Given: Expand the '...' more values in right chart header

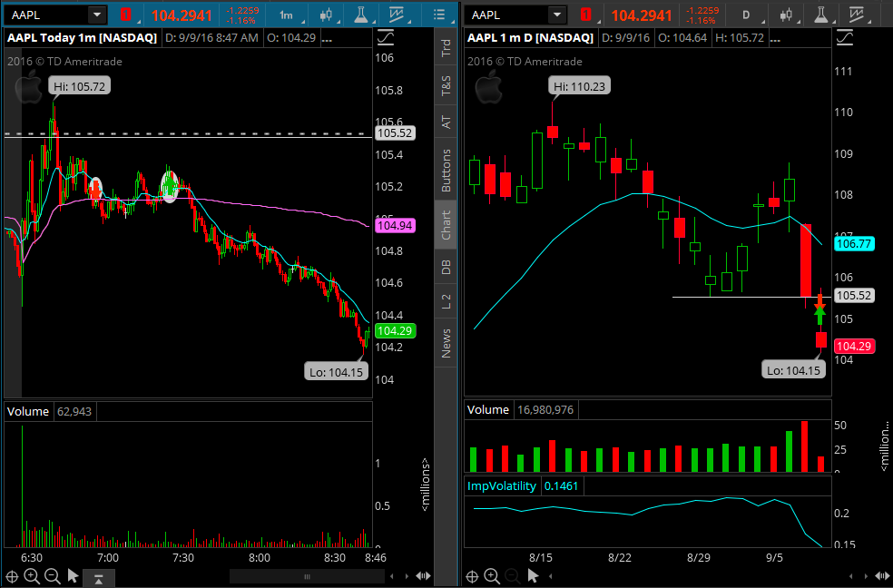Looking at the screenshot, I should click(x=775, y=39).
